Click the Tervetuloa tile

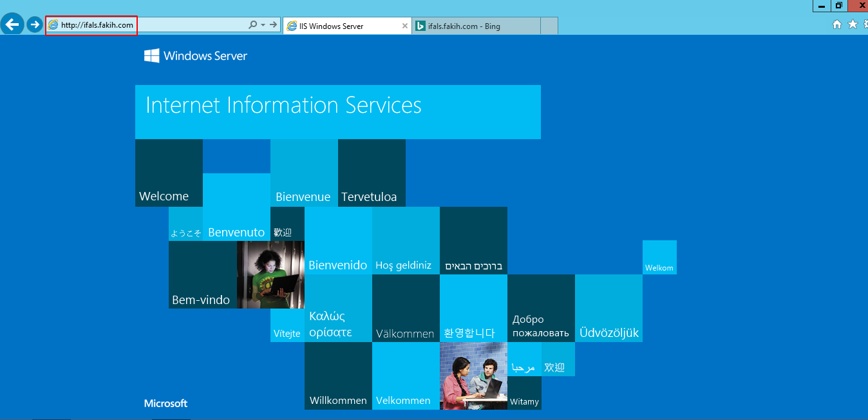click(372, 173)
